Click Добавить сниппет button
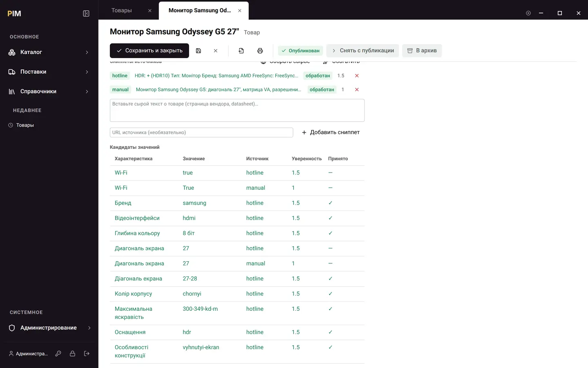Image resolution: width=588 pixels, height=368 pixels. click(331, 132)
